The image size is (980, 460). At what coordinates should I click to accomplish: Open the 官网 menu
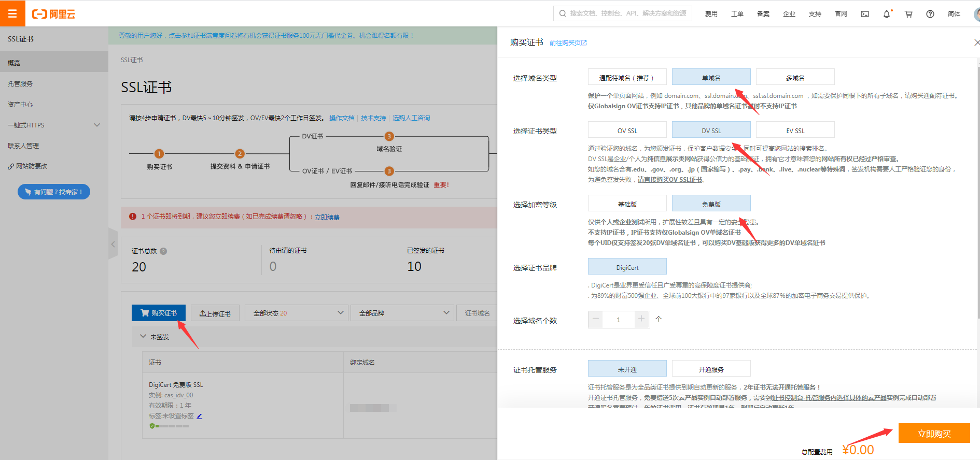841,14
